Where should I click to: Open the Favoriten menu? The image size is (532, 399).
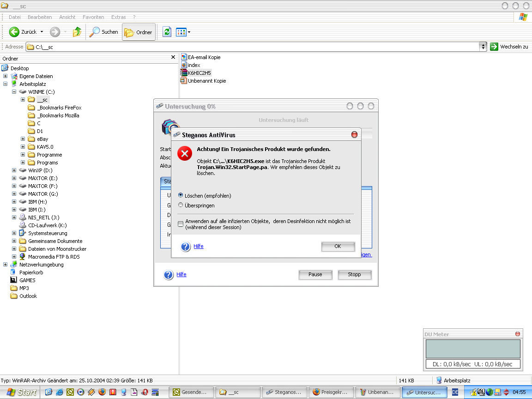pos(93,17)
